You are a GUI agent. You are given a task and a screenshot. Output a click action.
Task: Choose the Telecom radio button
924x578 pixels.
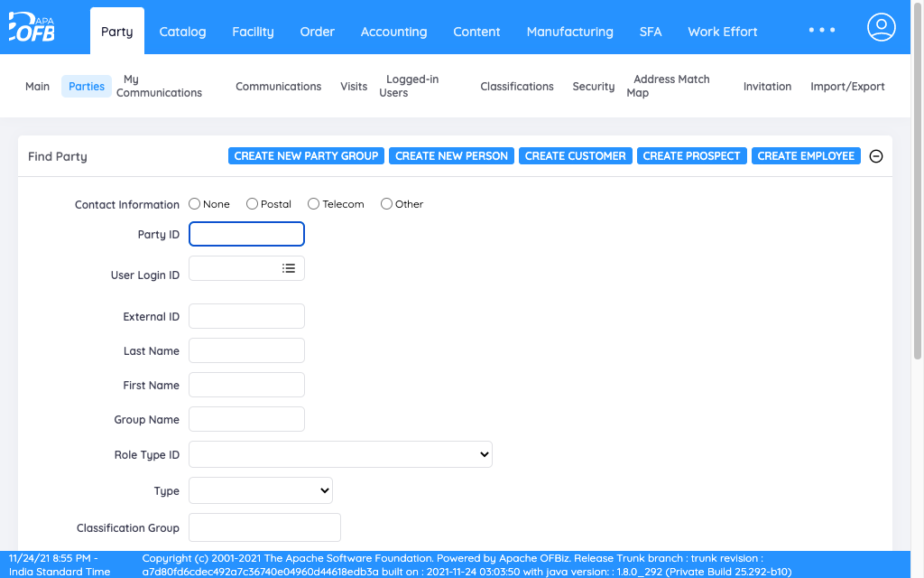click(x=313, y=203)
